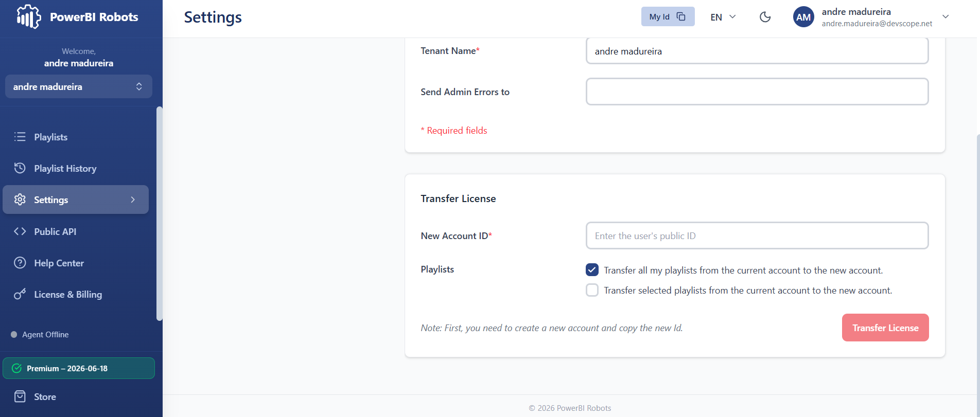Copy My Id button
The image size is (980, 417).
668,16
